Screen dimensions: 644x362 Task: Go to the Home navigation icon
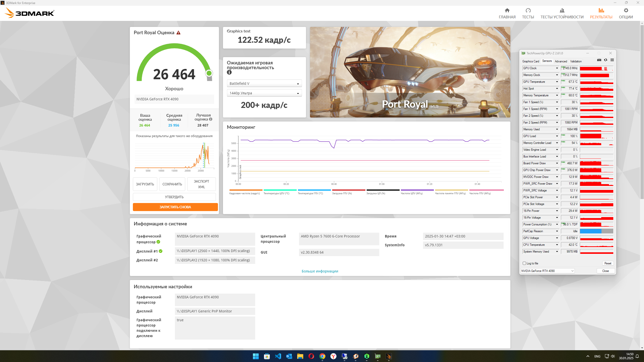pyautogui.click(x=507, y=10)
